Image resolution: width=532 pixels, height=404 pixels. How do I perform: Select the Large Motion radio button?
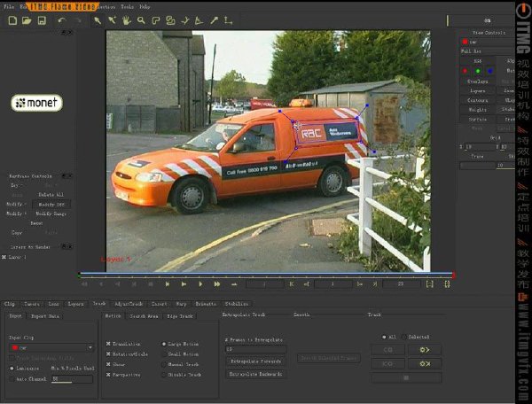[164, 344]
